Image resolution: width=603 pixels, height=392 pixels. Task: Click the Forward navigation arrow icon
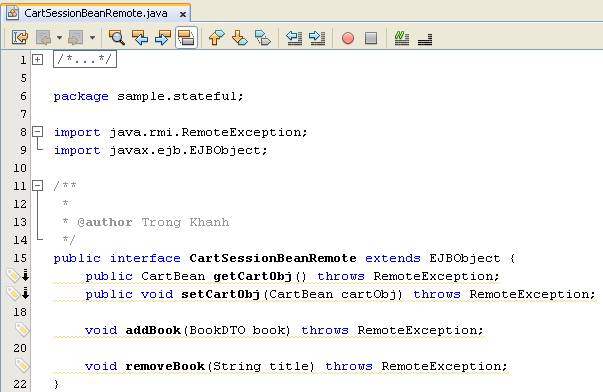76,38
